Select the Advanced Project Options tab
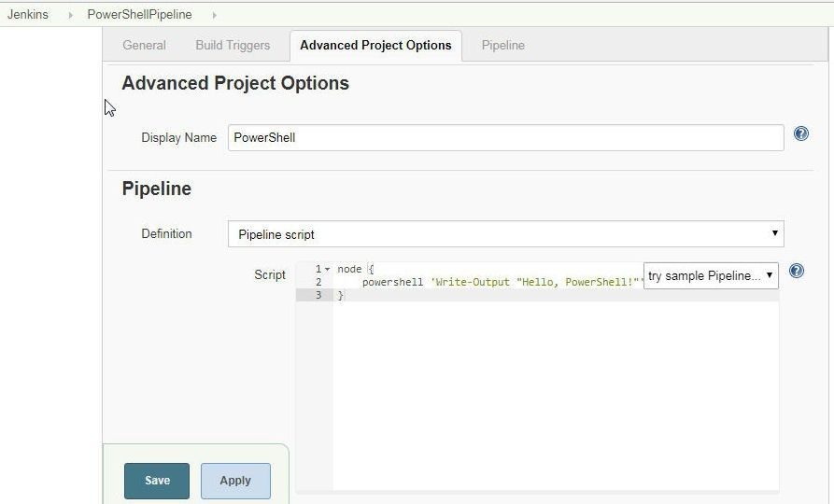This screenshot has height=504, width=834. (375, 46)
